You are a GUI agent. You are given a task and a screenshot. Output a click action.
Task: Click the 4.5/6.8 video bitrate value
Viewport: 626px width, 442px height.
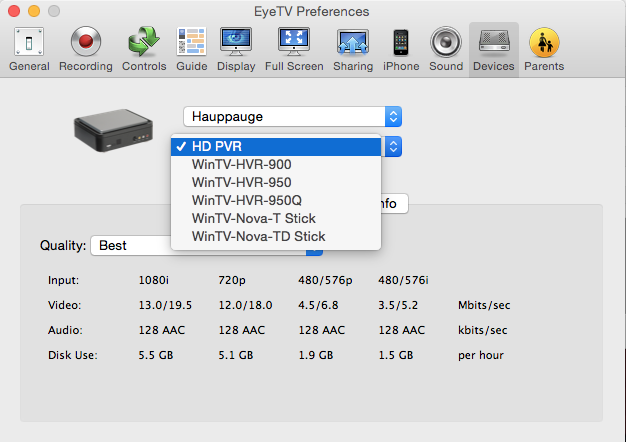coord(318,305)
